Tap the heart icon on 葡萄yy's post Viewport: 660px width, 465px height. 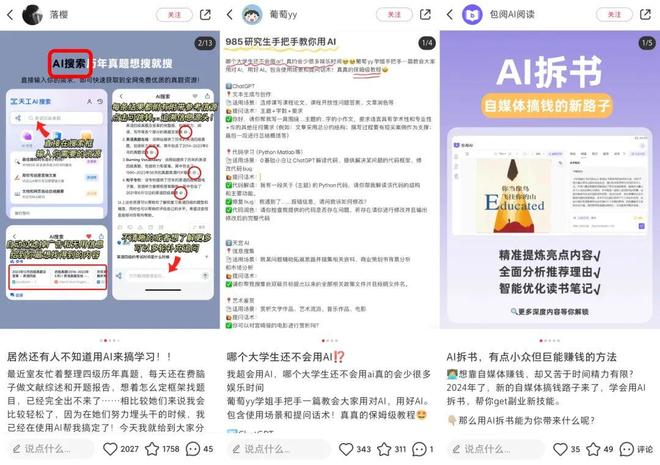(x=346, y=449)
